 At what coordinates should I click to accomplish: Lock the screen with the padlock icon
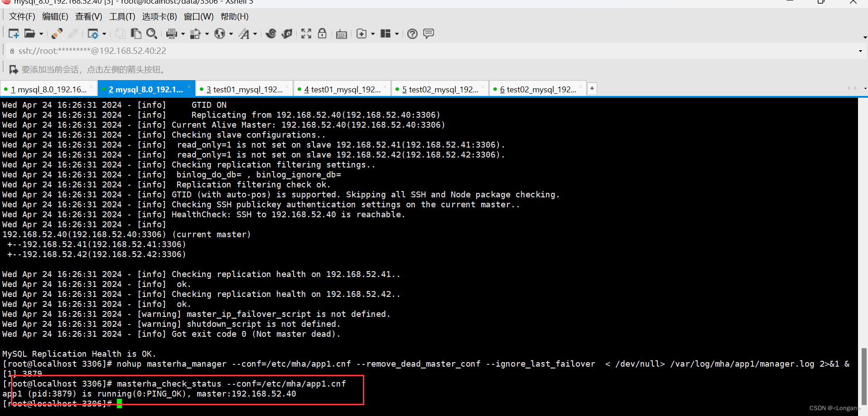coord(322,33)
